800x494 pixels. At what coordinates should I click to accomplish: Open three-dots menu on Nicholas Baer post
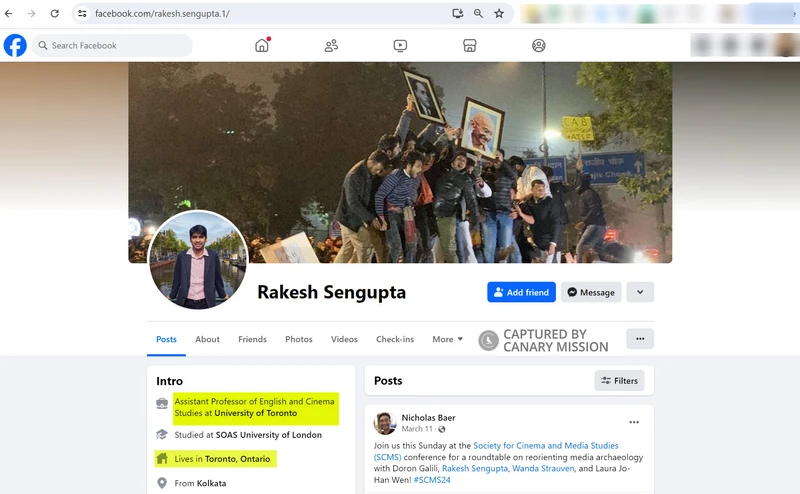(634, 422)
